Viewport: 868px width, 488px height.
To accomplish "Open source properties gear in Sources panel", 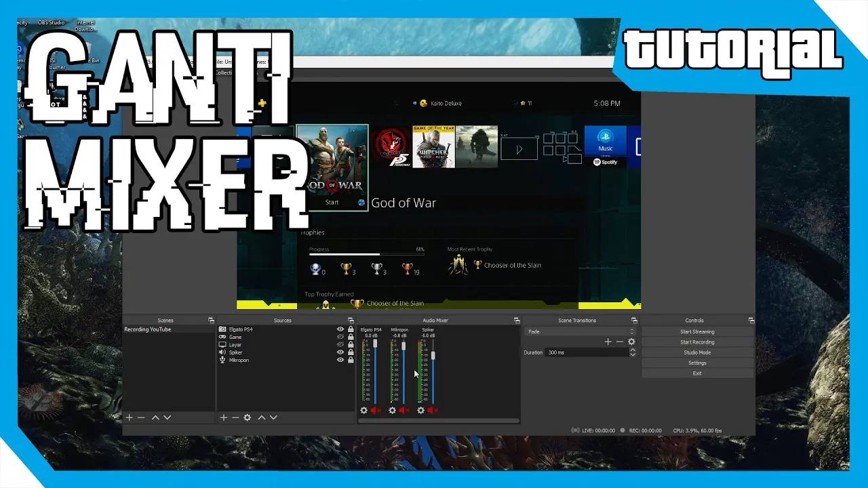I will [248, 418].
